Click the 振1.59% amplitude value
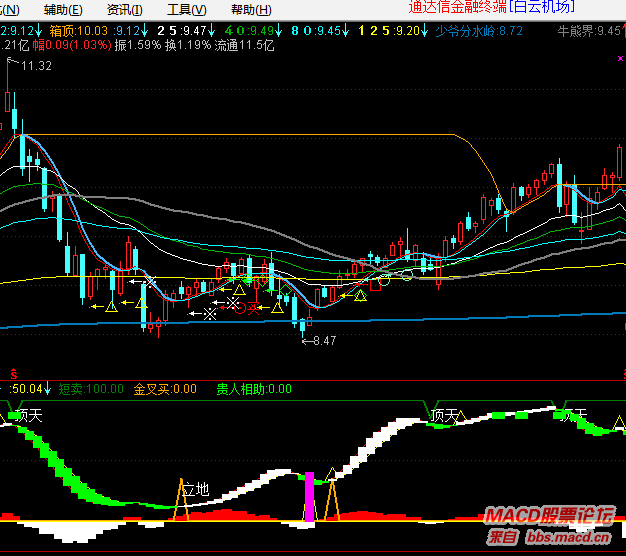This screenshot has height=556, width=626. click(x=138, y=45)
